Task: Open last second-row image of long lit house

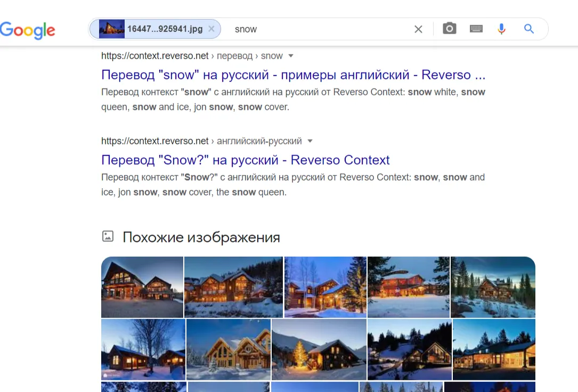Action: pos(494,349)
